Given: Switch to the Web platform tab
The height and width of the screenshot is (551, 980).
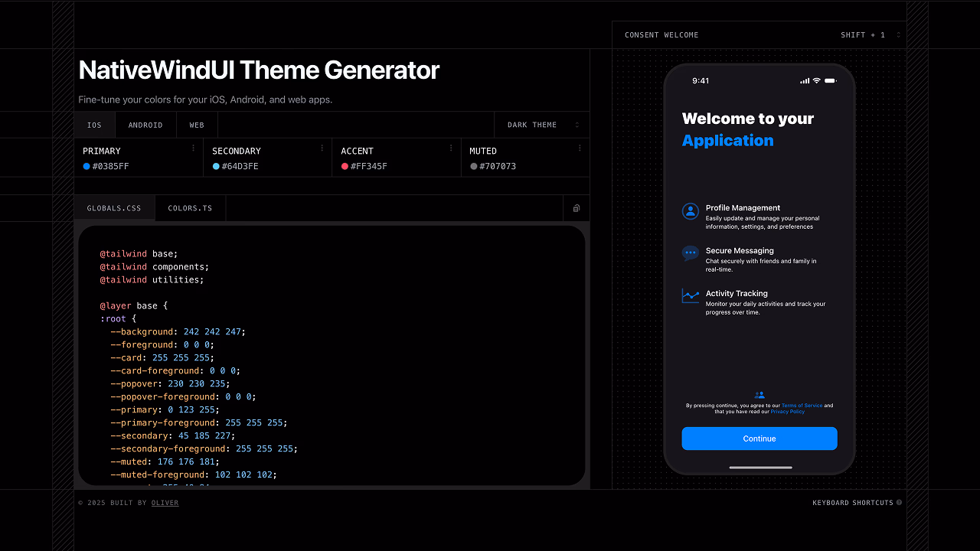Looking at the screenshot, I should pos(197,125).
